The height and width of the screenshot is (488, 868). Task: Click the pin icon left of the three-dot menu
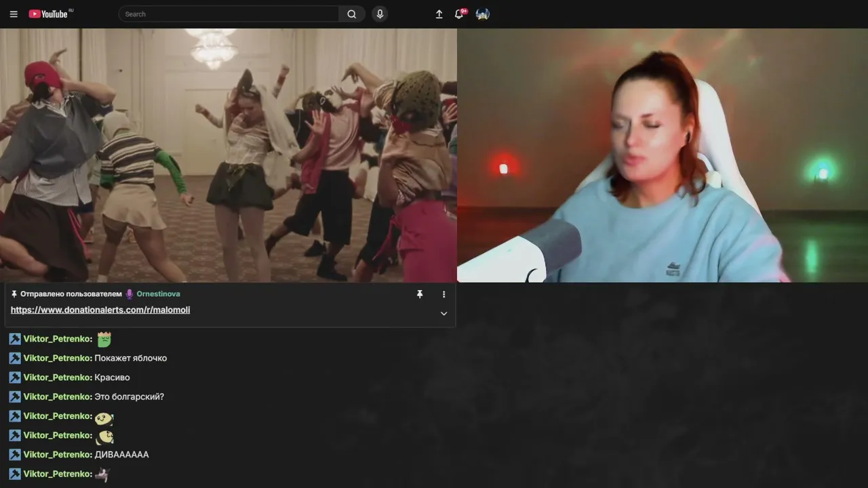420,294
